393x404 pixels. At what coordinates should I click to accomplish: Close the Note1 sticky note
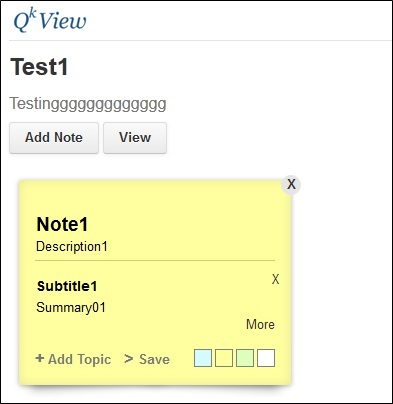291,184
